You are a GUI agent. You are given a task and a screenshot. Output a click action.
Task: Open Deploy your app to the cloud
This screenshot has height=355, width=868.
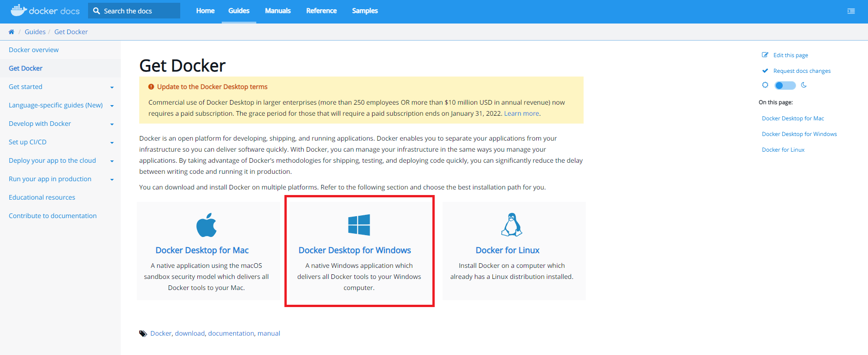point(52,160)
